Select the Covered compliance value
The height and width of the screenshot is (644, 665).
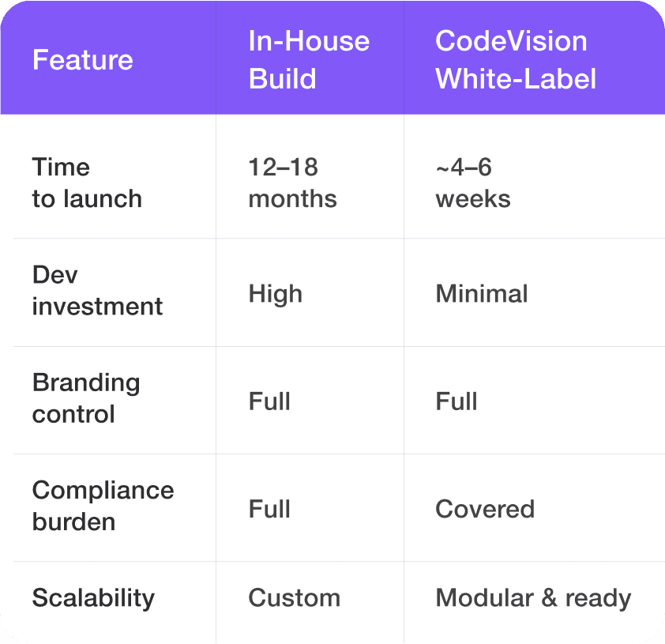tap(485, 509)
